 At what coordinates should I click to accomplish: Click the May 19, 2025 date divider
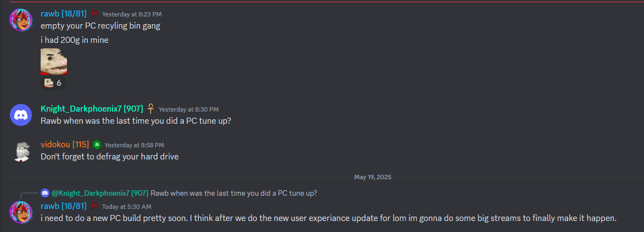tap(373, 177)
